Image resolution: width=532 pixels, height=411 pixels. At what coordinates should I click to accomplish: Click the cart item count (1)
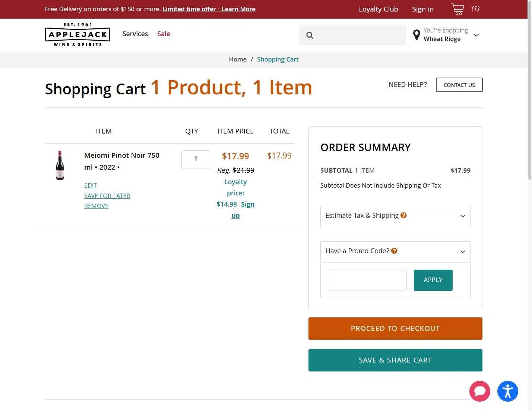475,8
